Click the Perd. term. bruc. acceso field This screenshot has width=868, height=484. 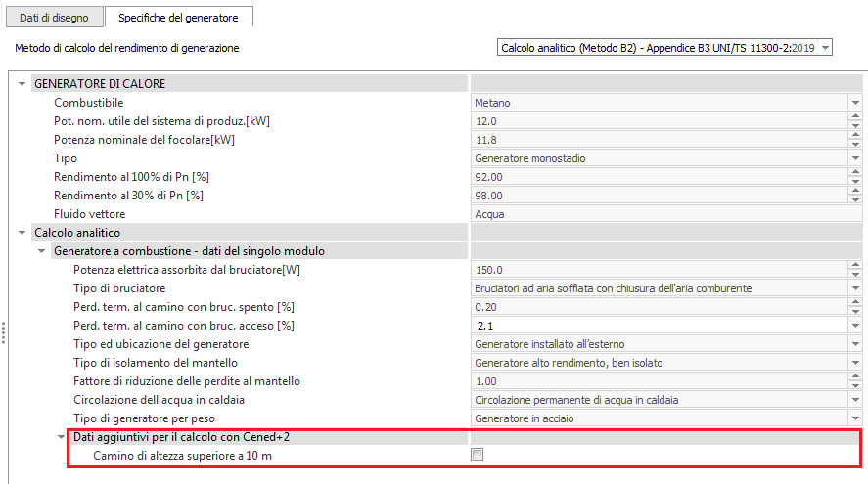[x=656, y=326]
